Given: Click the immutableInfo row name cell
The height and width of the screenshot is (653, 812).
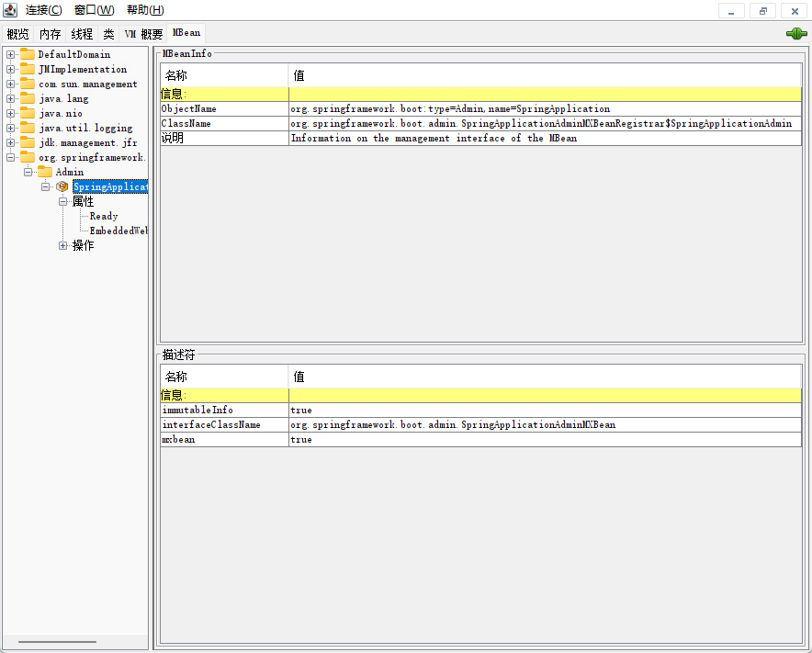Looking at the screenshot, I should [224, 411].
